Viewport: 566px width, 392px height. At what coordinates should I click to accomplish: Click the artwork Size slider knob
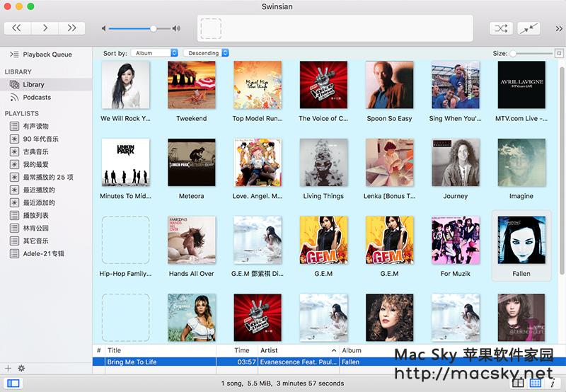(513, 53)
